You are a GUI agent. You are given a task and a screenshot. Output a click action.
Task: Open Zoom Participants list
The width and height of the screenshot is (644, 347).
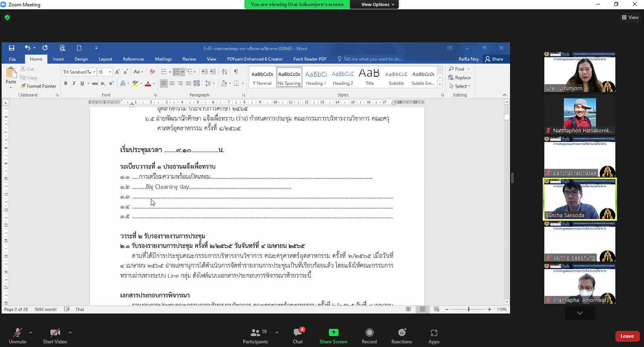coord(255,336)
